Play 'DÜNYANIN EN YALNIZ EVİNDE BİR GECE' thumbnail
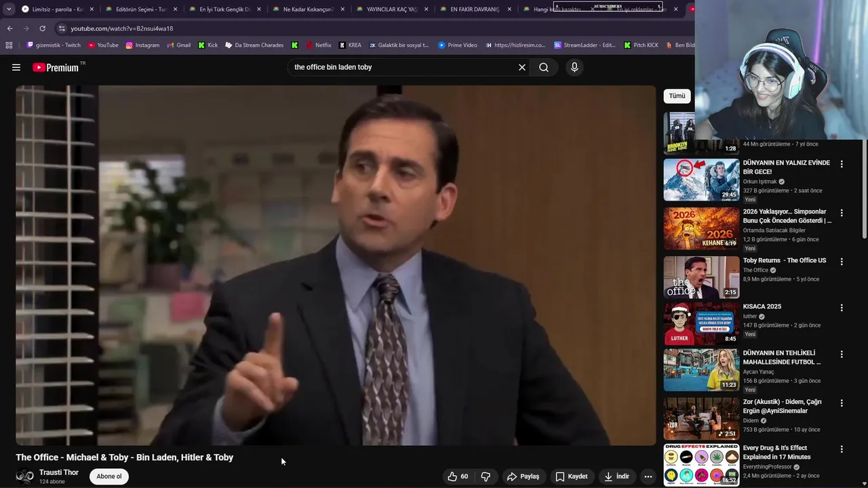This screenshot has width=868, height=488. (x=701, y=180)
